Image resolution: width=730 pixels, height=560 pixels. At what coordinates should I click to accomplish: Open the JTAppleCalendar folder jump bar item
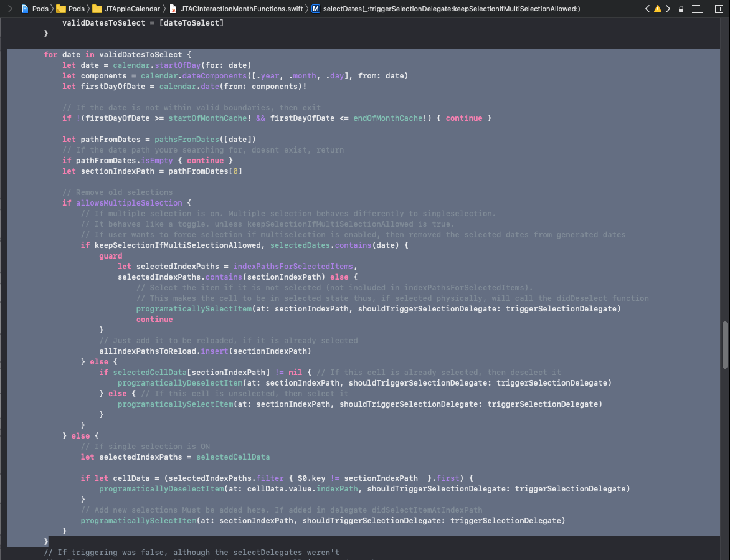tap(126, 9)
